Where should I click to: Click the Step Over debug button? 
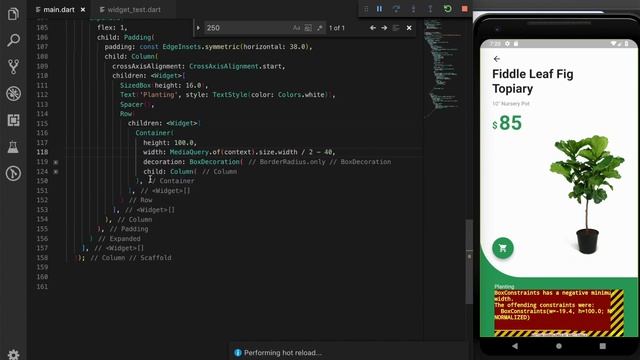pyautogui.click(x=396, y=9)
